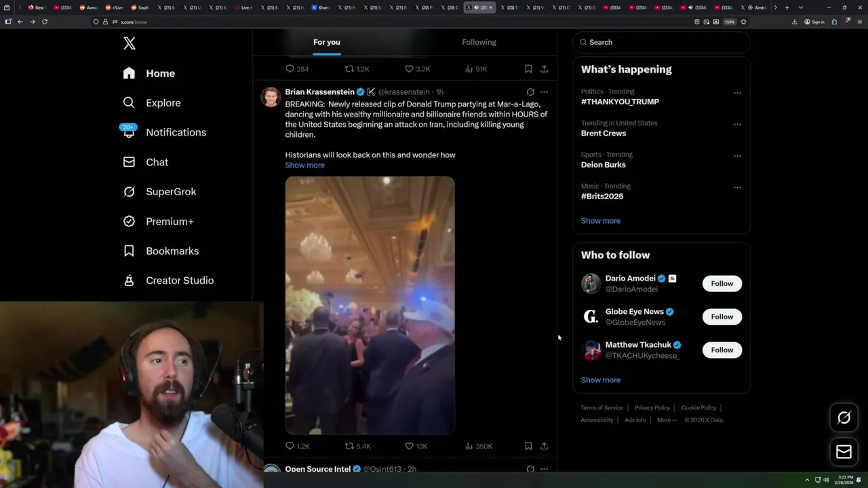The image size is (868, 488).
Task: Play the Mar-a-Lago video clip
Action: tap(370, 305)
